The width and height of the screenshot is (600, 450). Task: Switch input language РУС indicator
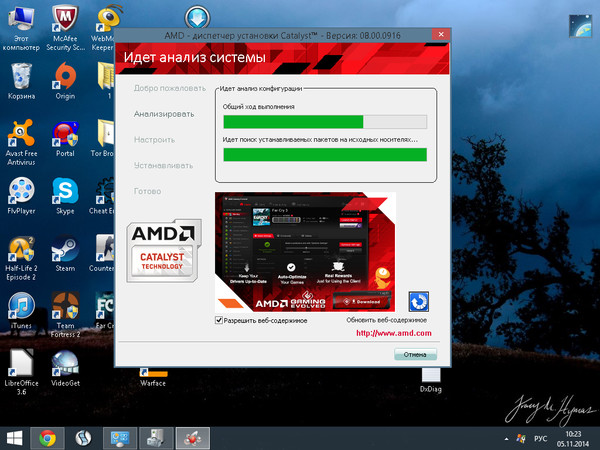[x=541, y=439]
